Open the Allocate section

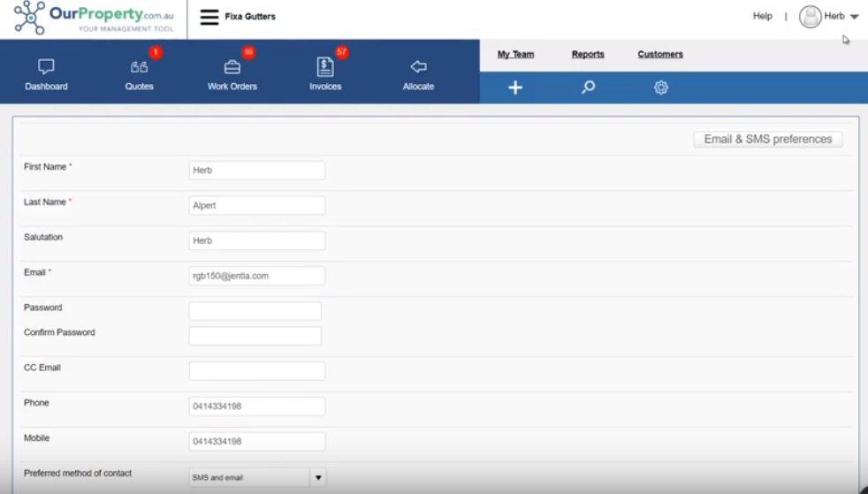(x=418, y=75)
